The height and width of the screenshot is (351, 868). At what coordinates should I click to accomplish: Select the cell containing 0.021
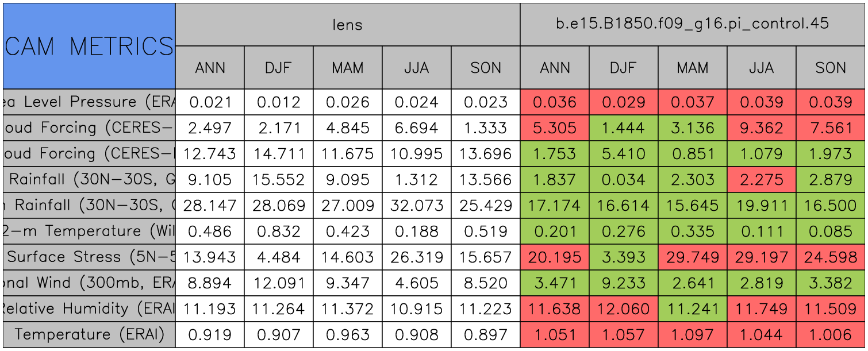coord(209,102)
